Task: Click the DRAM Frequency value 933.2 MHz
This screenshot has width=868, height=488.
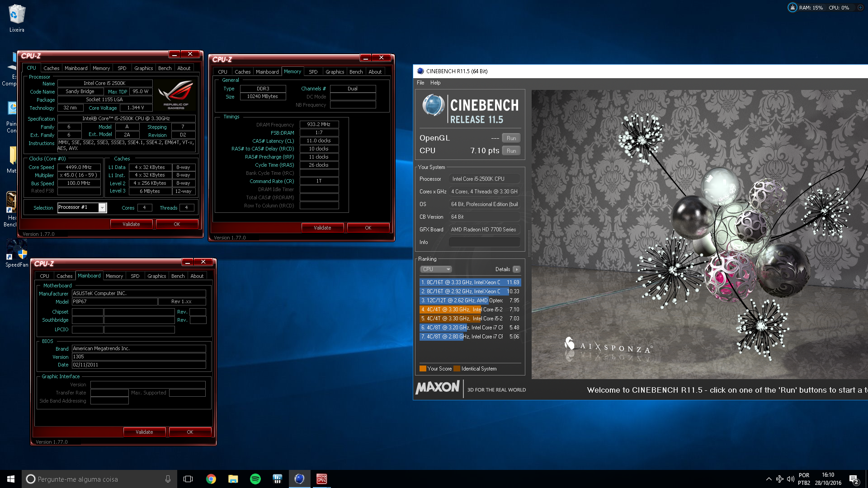Action: pyautogui.click(x=319, y=124)
